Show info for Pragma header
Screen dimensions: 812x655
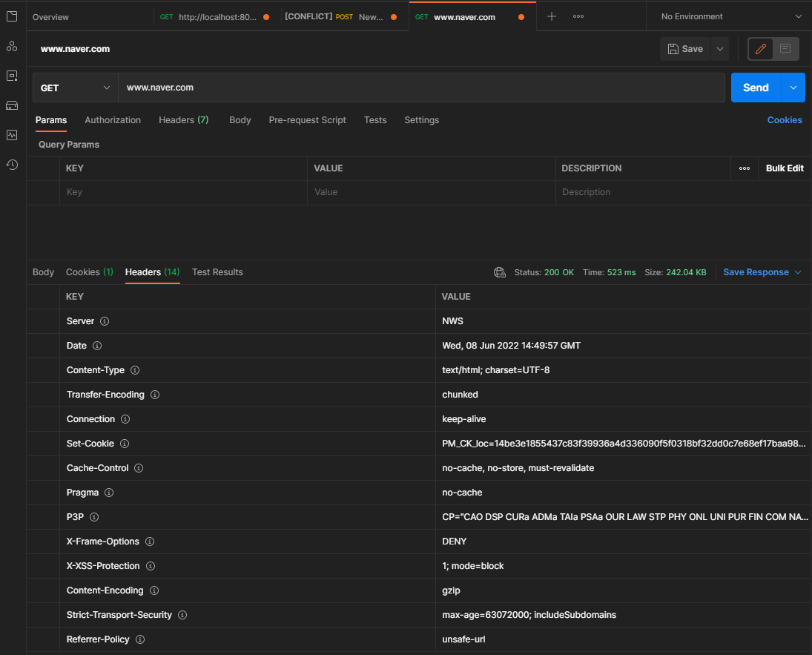[x=109, y=493]
